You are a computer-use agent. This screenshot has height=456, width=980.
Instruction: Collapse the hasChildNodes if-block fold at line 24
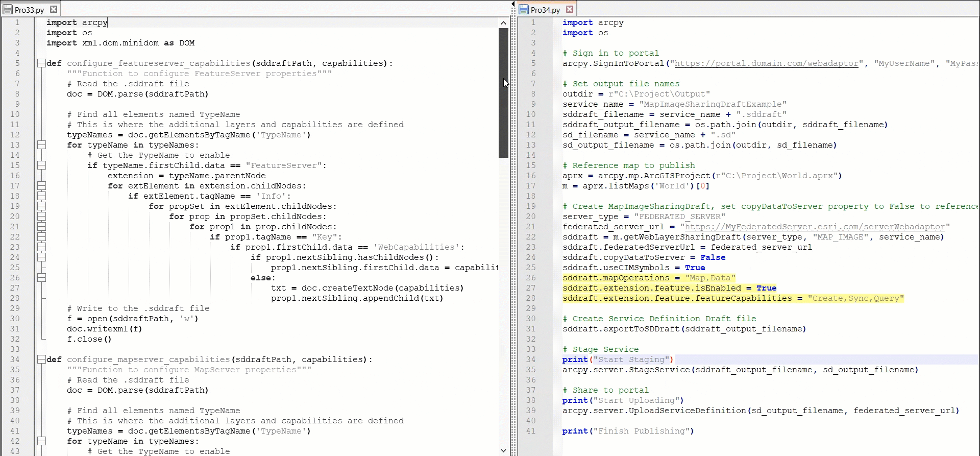click(41, 257)
